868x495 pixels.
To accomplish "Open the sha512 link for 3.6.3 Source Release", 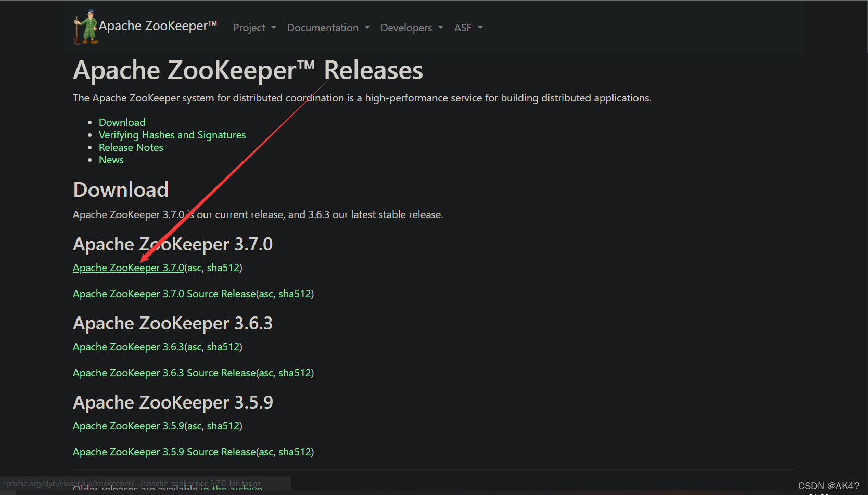I will tap(295, 373).
